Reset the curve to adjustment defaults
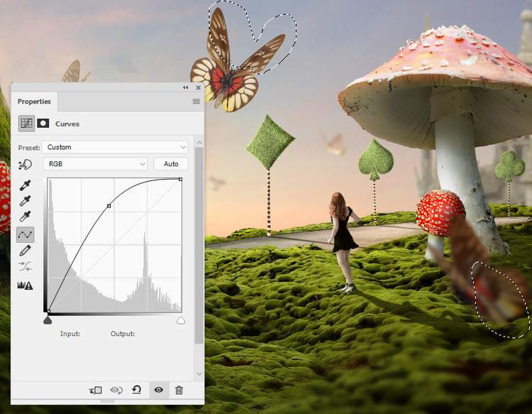The height and width of the screenshot is (414, 532). pyautogui.click(x=136, y=390)
